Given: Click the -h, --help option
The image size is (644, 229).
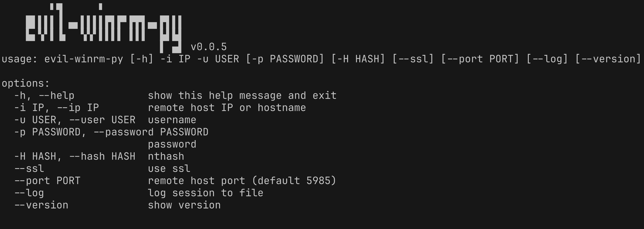Looking at the screenshot, I should (44, 96).
